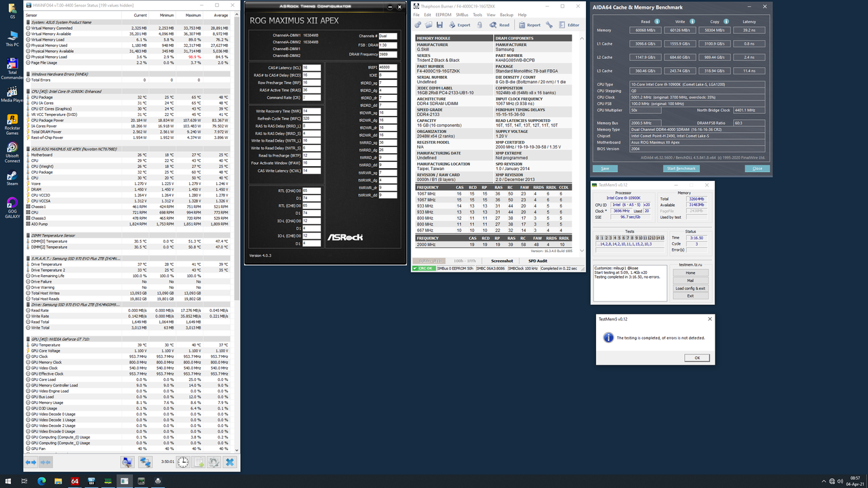Click HWiNFO shrink columns arrows button
868x488 pixels.
coord(45,462)
